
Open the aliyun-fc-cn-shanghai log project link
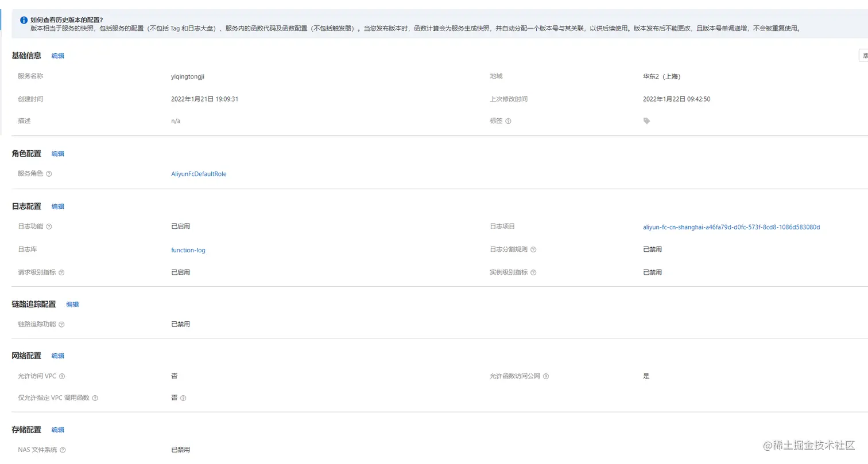[x=731, y=227]
